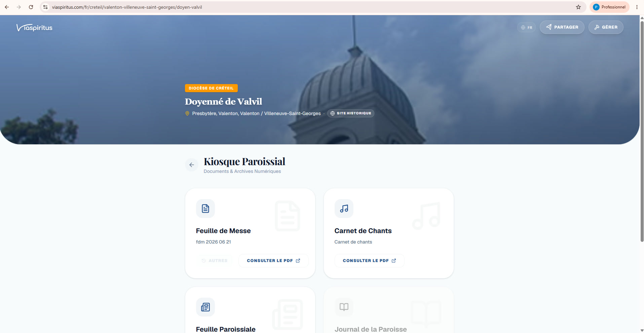The width and height of the screenshot is (644, 333).
Task: Go to the Viaspiritus logo home
Action: 34,28
